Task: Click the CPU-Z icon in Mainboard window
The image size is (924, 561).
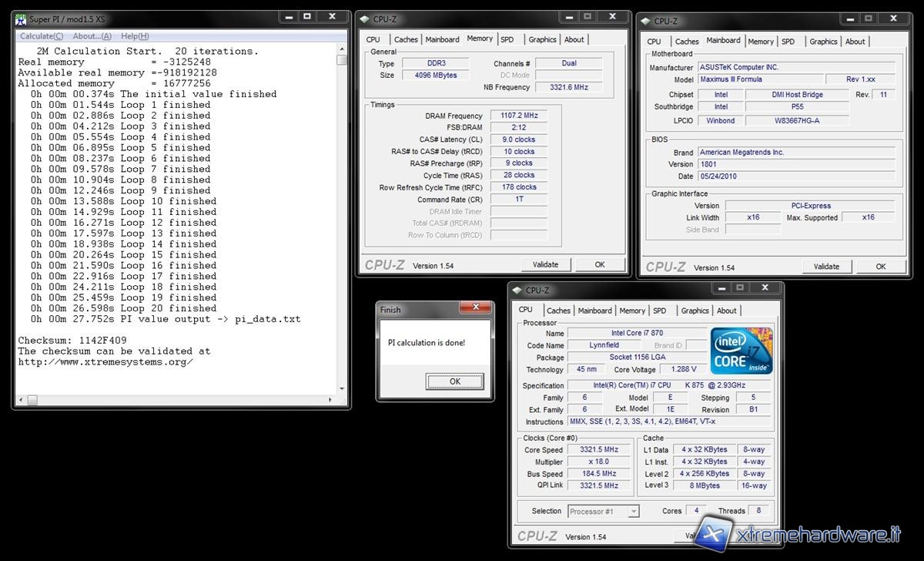Action: pos(646,21)
